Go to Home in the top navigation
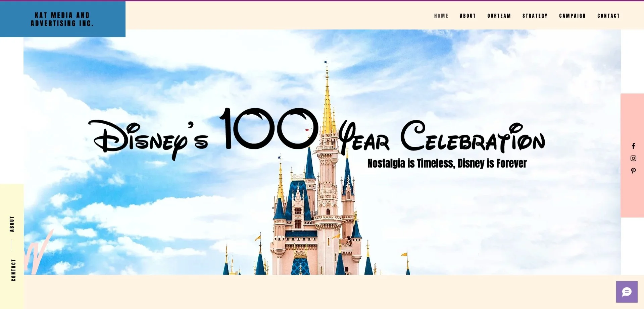The width and height of the screenshot is (644, 309). [x=441, y=16]
